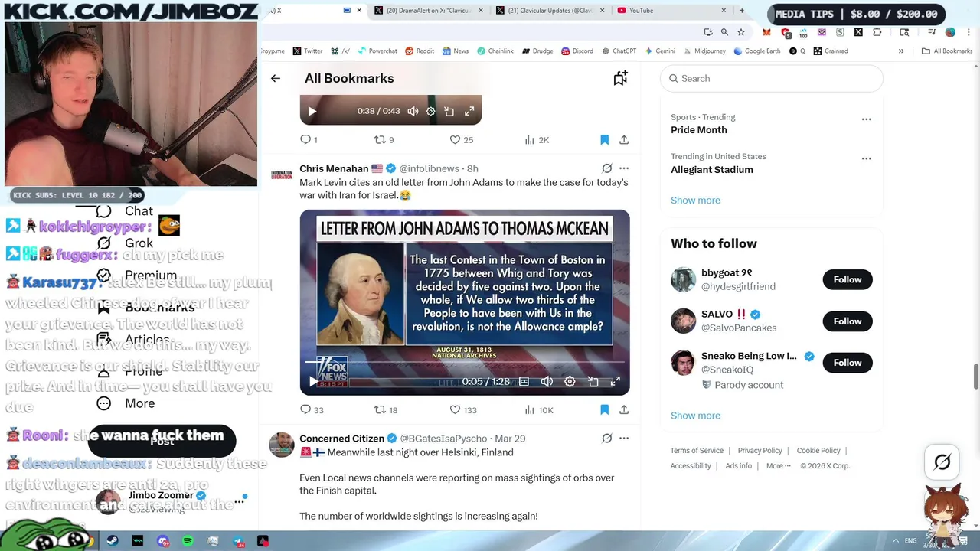Open Terms of Service link

[x=697, y=451]
